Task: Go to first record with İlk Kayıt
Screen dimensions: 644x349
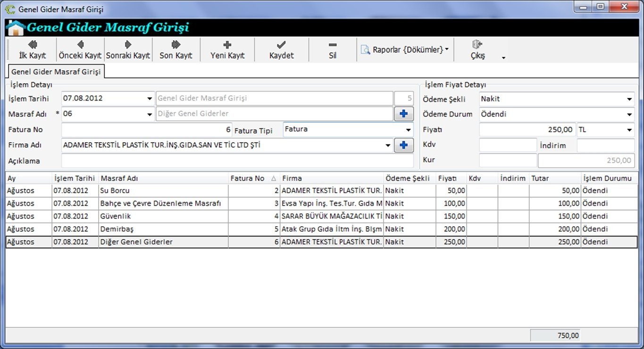Action: 32,50
